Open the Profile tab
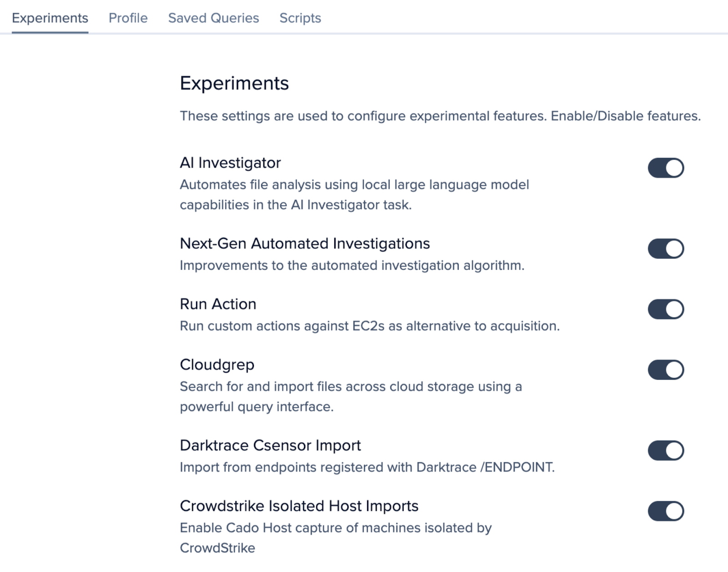Screen dimensions: 728x572 pos(128,18)
